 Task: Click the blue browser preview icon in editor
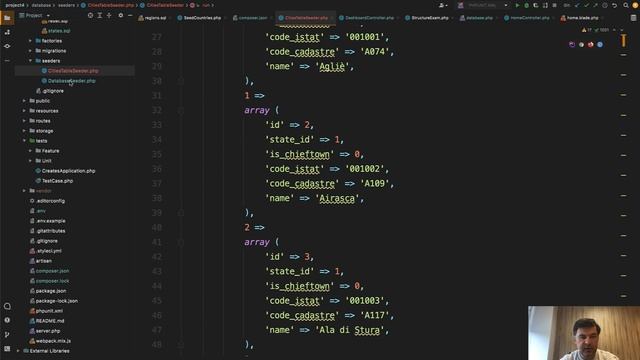pos(600,44)
